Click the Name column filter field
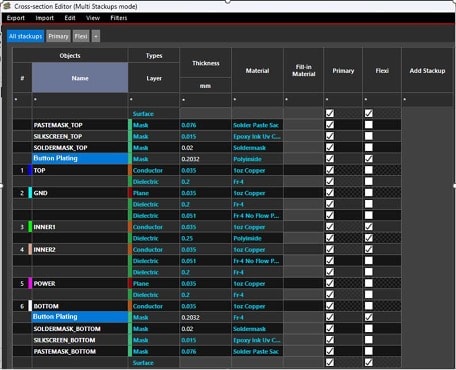456x370 pixels. [80, 99]
